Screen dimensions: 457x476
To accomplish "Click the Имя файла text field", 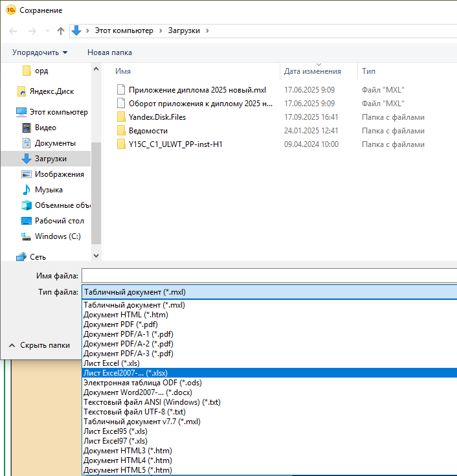I will 269,277.
